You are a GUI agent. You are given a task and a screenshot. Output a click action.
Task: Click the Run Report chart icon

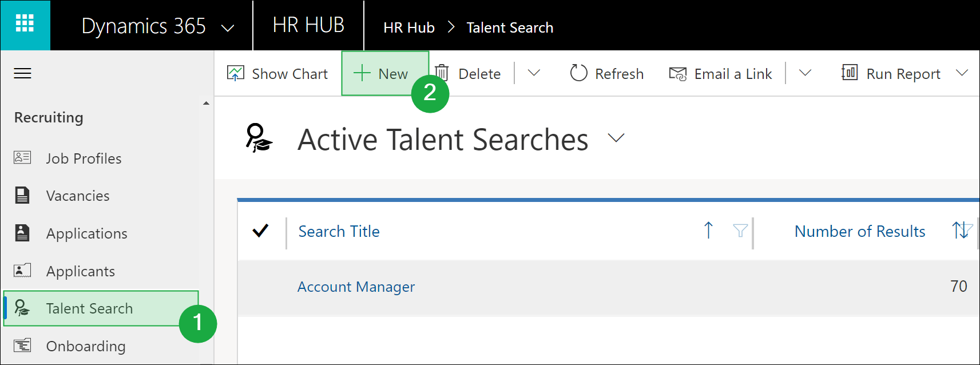[x=850, y=73]
